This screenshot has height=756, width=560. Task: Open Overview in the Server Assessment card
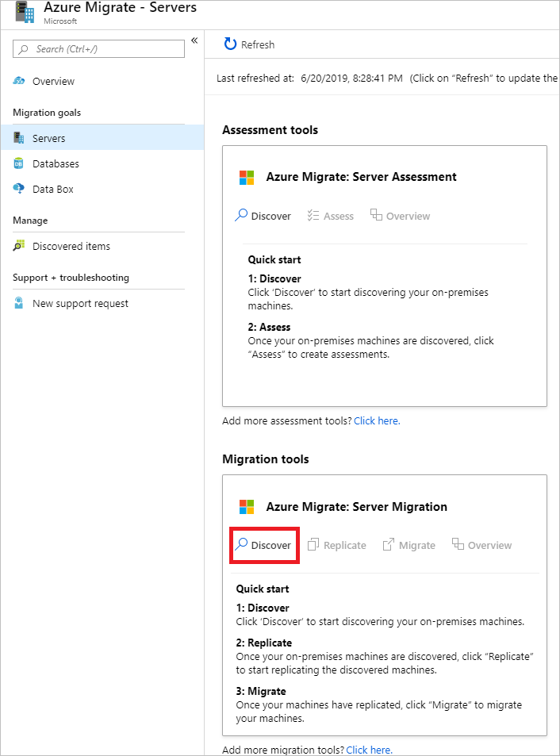(x=376, y=215)
